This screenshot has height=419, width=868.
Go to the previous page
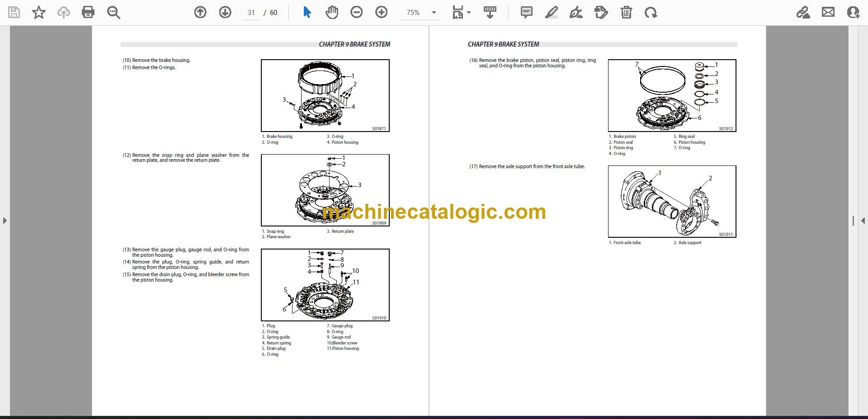coord(200,13)
